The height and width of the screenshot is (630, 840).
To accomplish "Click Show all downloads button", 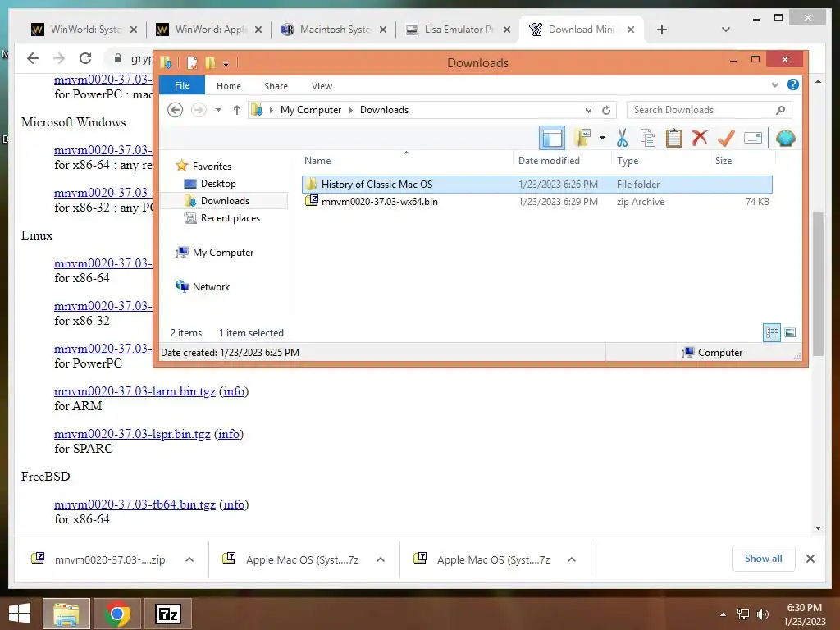I will click(x=764, y=559).
